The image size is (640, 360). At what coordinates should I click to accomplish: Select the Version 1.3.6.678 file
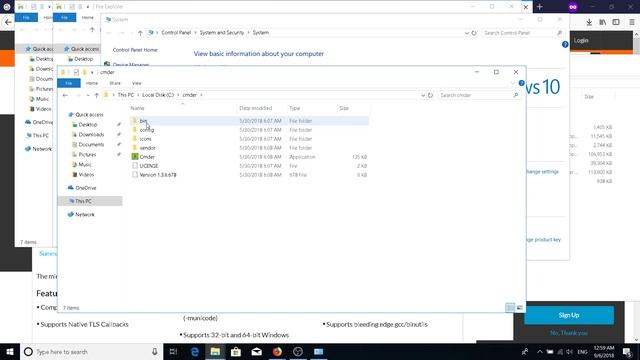[158, 175]
